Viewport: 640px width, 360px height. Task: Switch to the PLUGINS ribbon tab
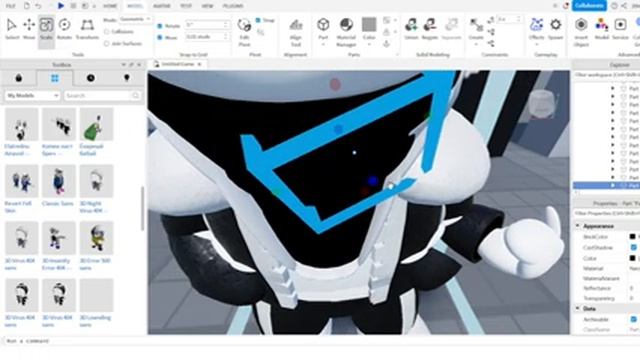coord(233,6)
